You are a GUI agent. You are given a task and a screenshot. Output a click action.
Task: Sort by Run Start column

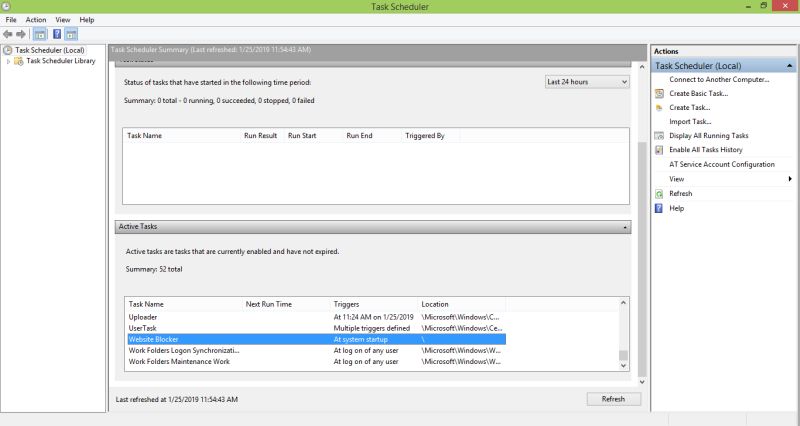[313, 136]
